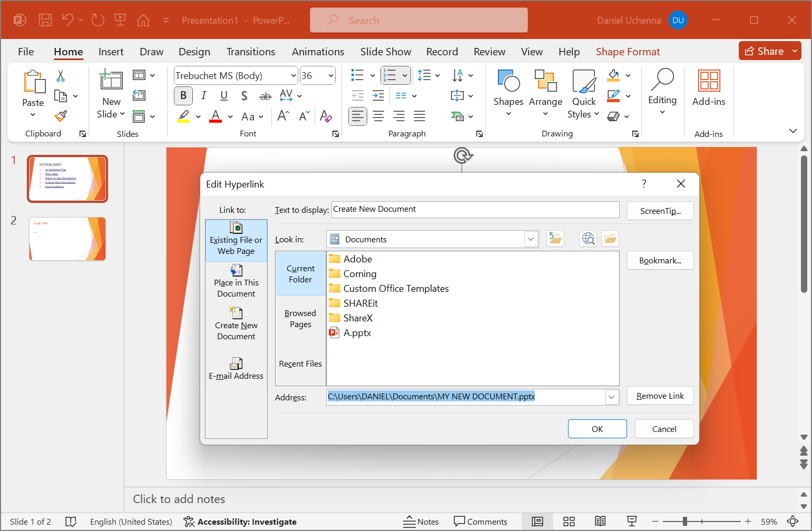Expand the Address dropdown arrow
812x531 pixels.
(x=611, y=397)
